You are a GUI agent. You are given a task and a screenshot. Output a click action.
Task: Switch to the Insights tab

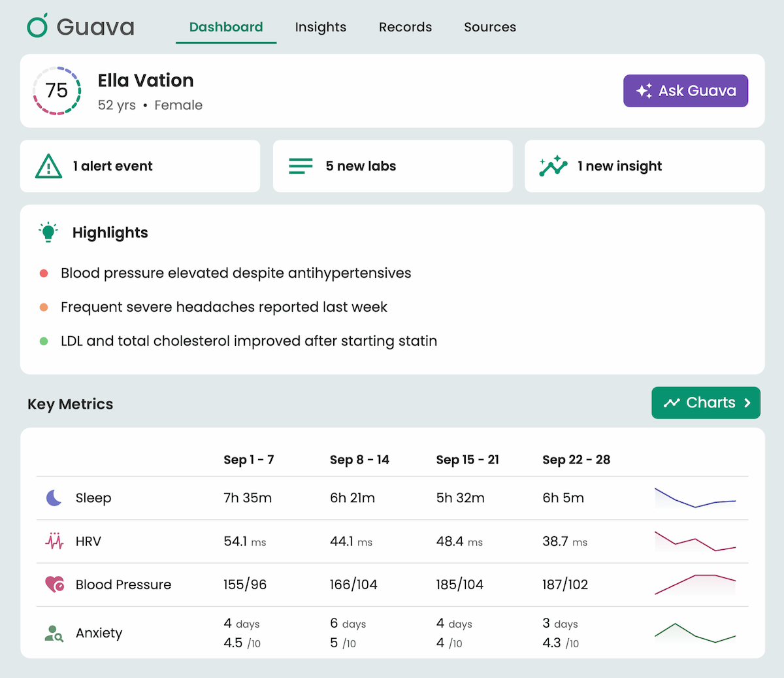point(321,27)
